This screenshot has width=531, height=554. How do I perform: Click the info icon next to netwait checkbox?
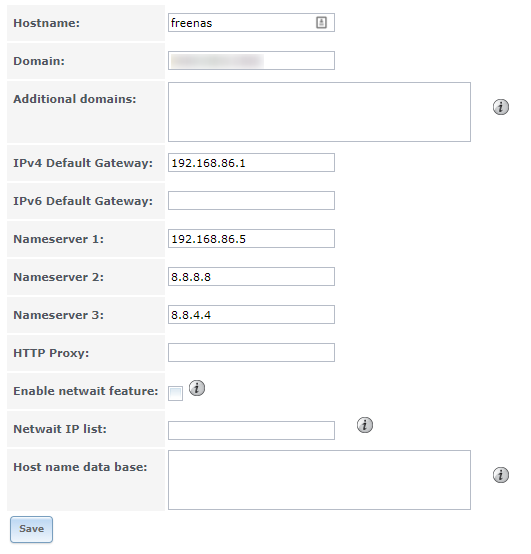coord(197,388)
